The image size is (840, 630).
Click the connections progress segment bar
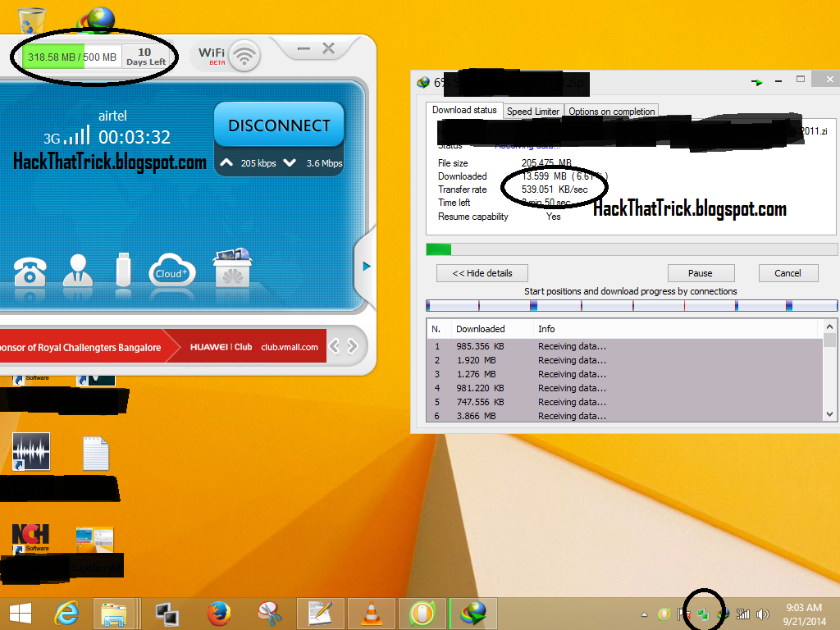point(631,306)
